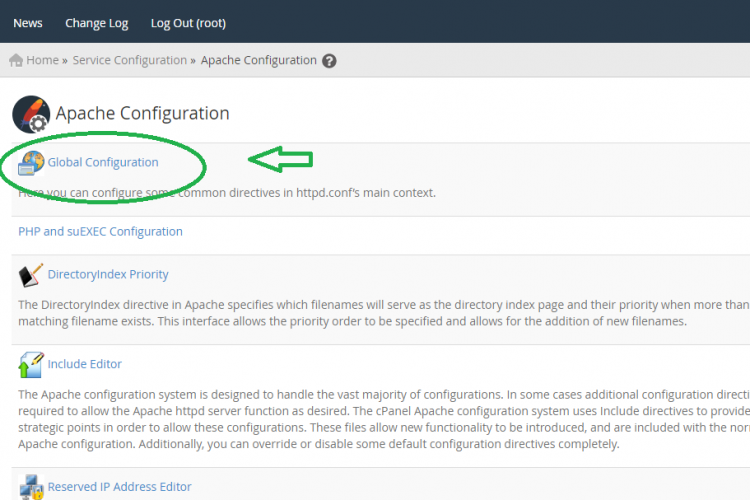This screenshot has height=500, width=750.
Task: Open DirectoryIndex Priority link
Action: pos(108,274)
